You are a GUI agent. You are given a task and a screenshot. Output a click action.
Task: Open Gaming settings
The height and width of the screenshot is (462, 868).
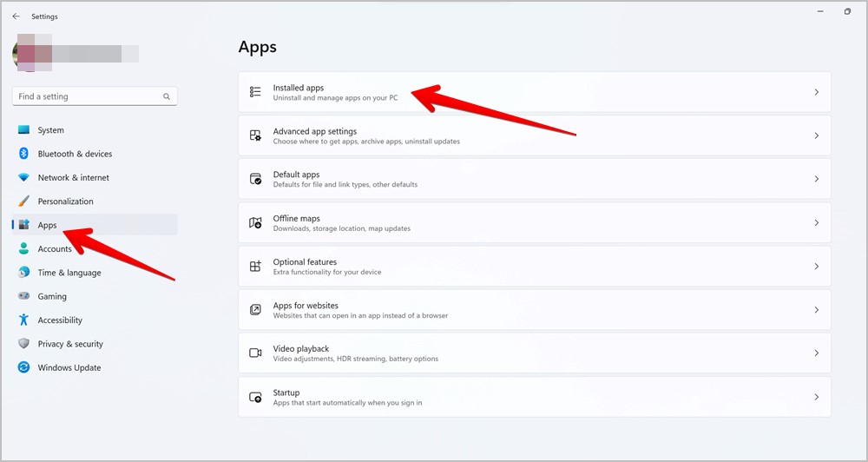pyautogui.click(x=52, y=296)
